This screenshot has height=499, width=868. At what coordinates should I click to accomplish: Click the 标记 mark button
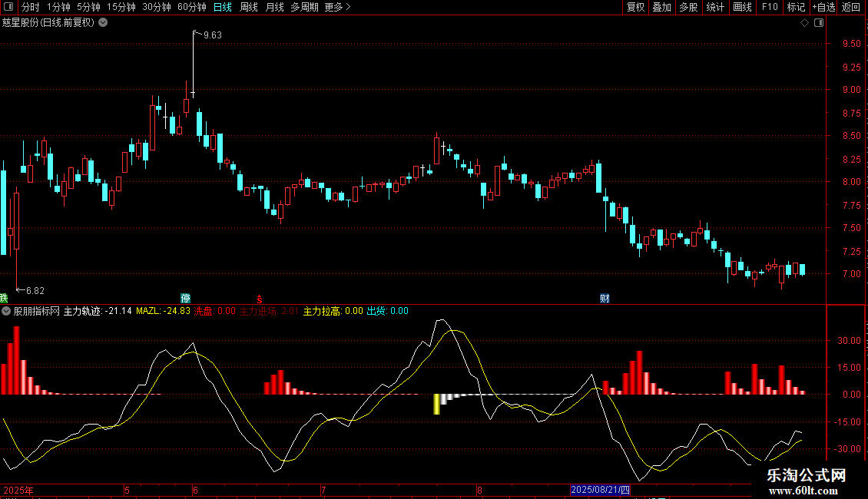coord(796,7)
